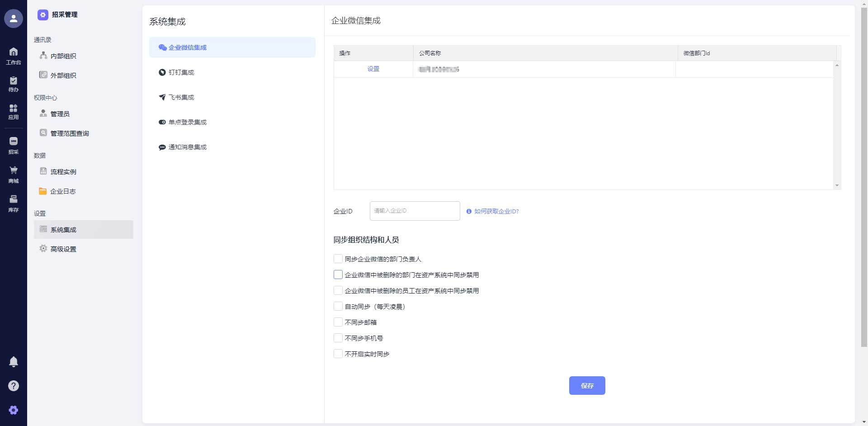Click the 企业微信集成 chat icon
The width and height of the screenshot is (868, 426).
(x=162, y=47)
